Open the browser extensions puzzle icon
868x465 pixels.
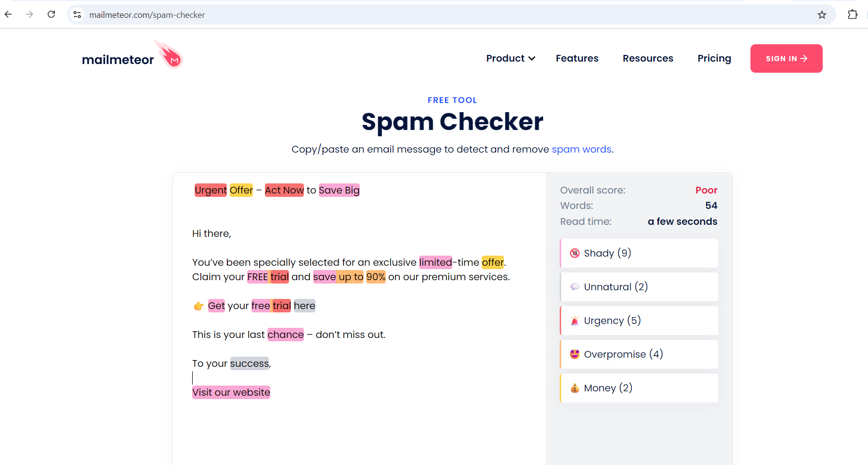(x=853, y=14)
